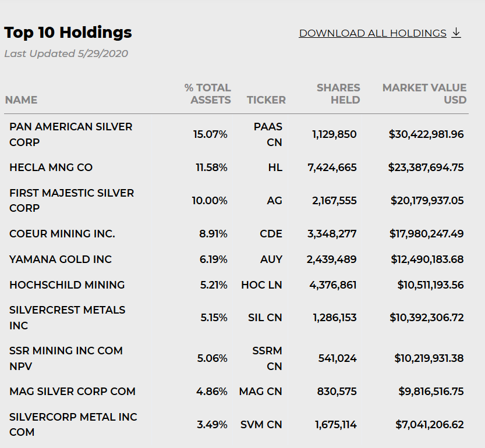Select the % Total Assets column header
The height and width of the screenshot is (448, 485).
tap(208, 94)
